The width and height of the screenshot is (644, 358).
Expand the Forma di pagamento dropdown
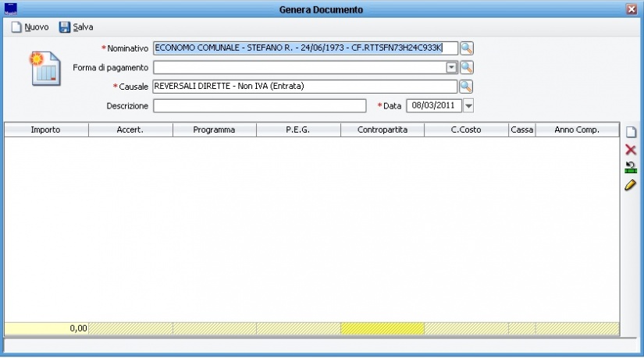tap(451, 68)
